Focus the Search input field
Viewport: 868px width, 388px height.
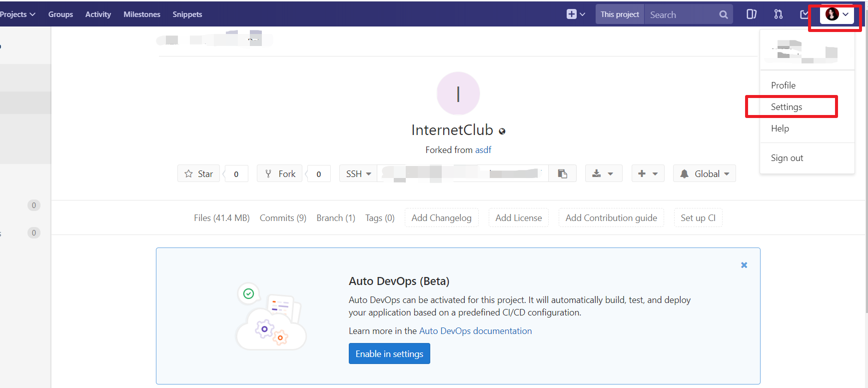[682, 14]
